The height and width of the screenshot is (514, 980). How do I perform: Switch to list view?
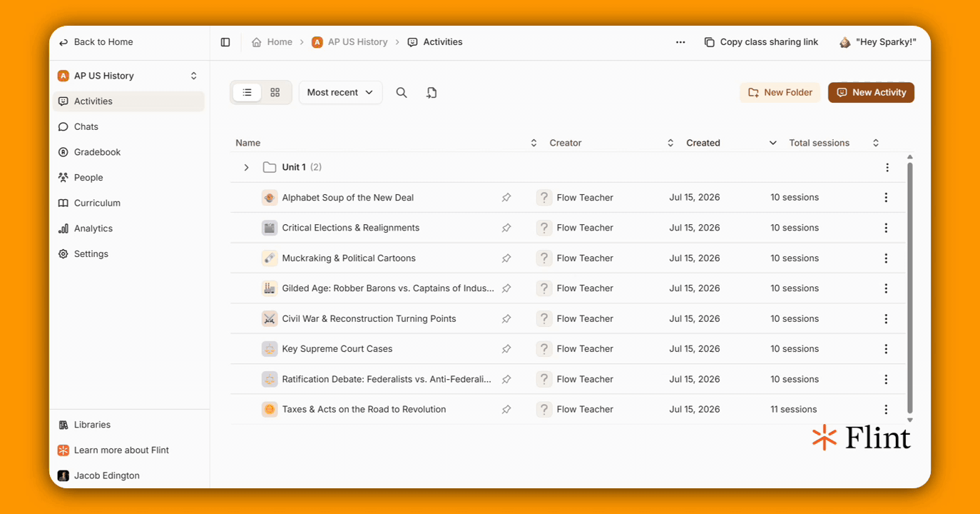coord(247,93)
